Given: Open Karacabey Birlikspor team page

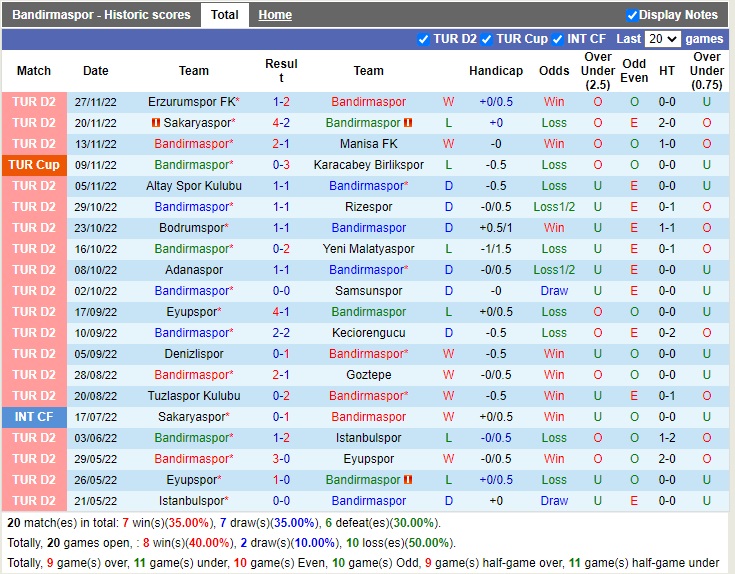Looking at the screenshot, I should click(x=368, y=165).
